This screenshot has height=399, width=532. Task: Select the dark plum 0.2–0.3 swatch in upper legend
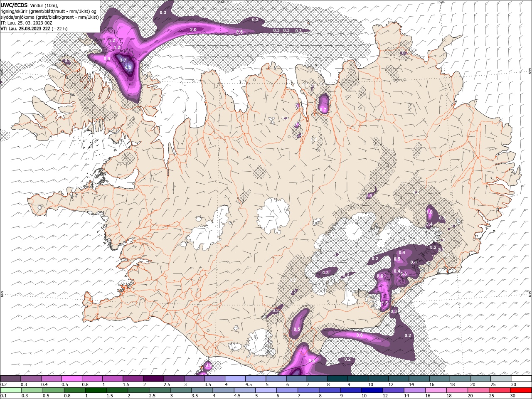pyautogui.click(x=10, y=378)
